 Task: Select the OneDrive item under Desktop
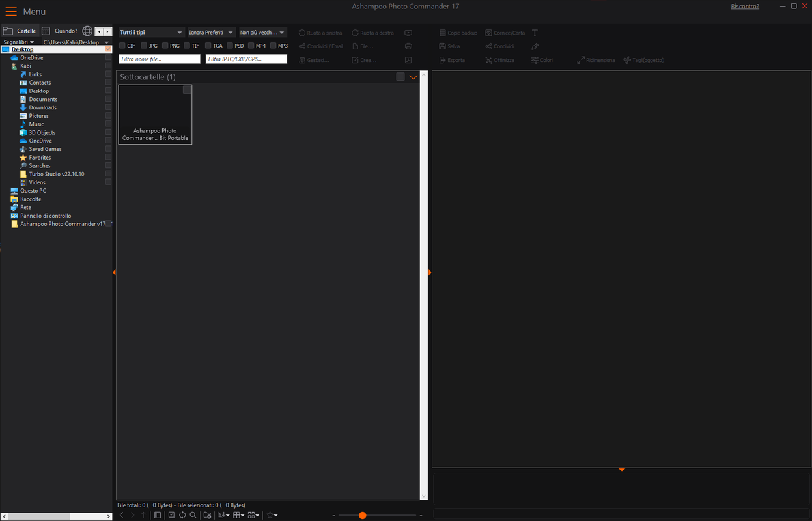coord(31,58)
